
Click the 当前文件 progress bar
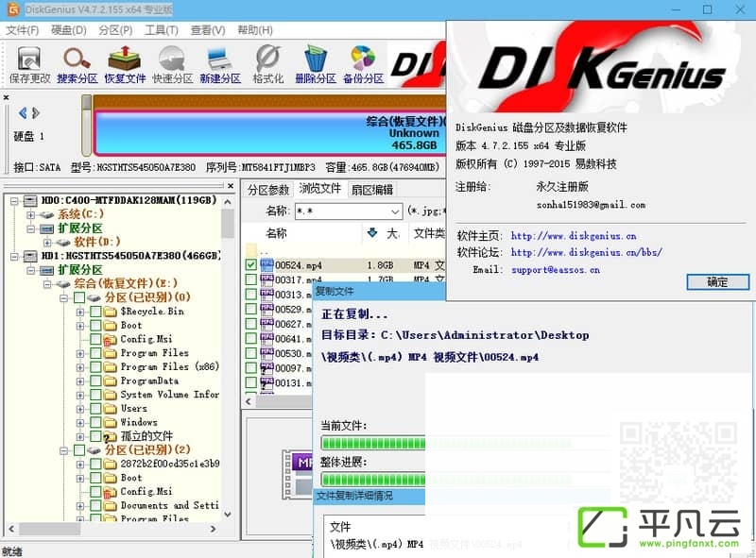tap(372, 443)
